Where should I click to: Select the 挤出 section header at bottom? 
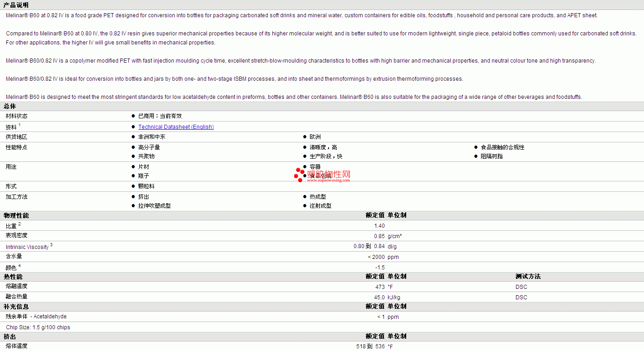coord(10,336)
